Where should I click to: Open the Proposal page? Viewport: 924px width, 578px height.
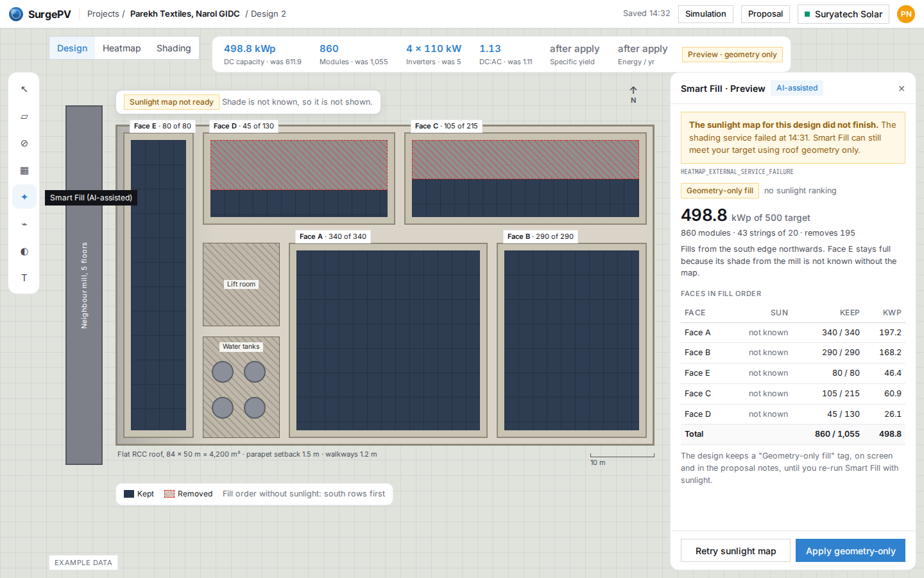[766, 14]
